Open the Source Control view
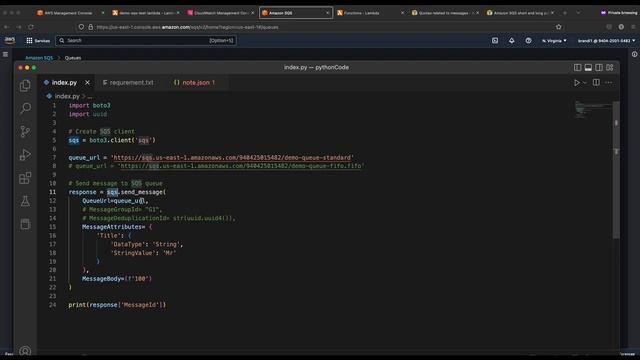 (25, 131)
